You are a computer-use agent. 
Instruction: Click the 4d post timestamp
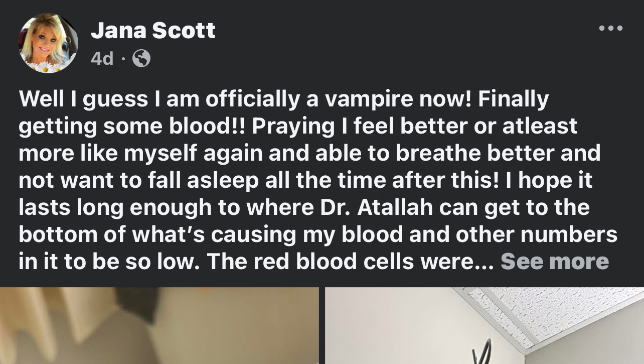102,59
